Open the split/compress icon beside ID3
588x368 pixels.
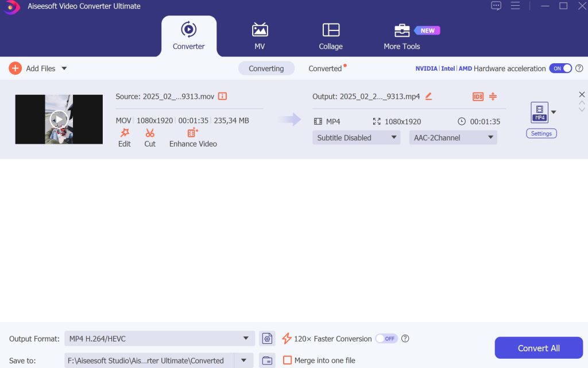tap(493, 97)
